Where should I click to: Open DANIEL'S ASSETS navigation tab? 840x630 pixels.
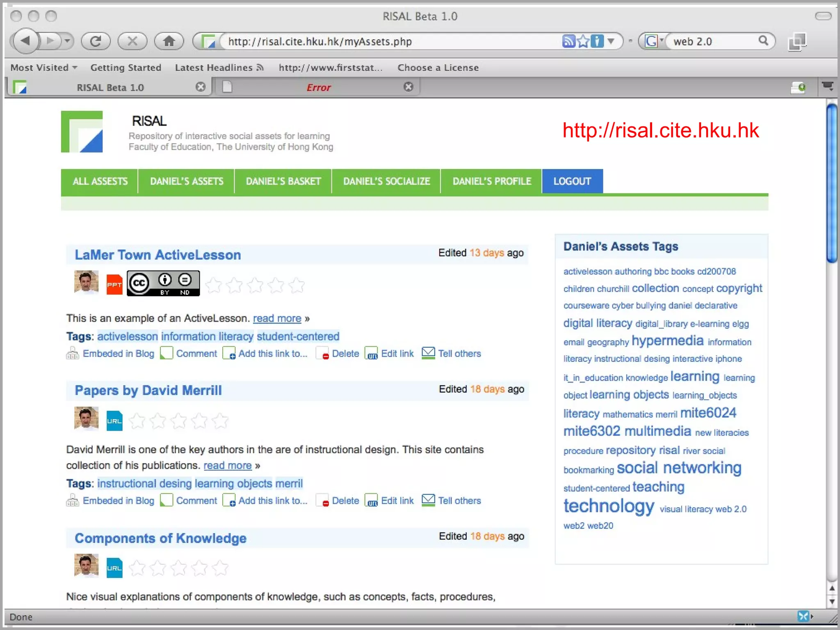tap(187, 181)
